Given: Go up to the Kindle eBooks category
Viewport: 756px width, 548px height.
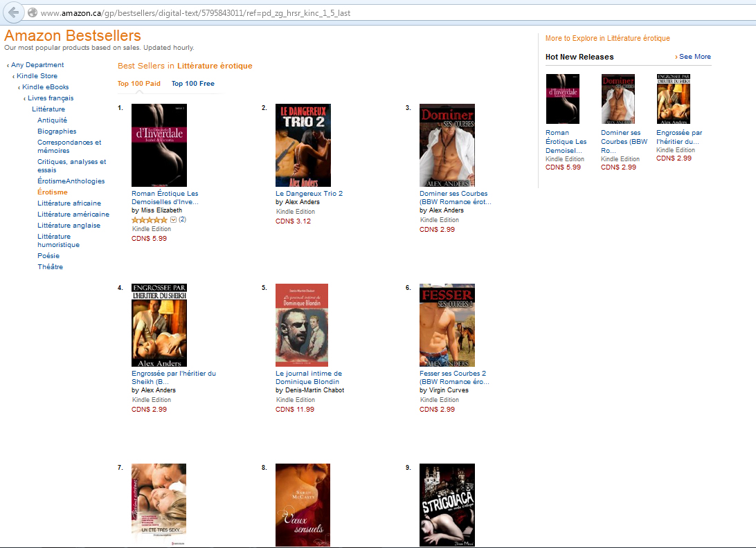Looking at the screenshot, I should [45, 86].
